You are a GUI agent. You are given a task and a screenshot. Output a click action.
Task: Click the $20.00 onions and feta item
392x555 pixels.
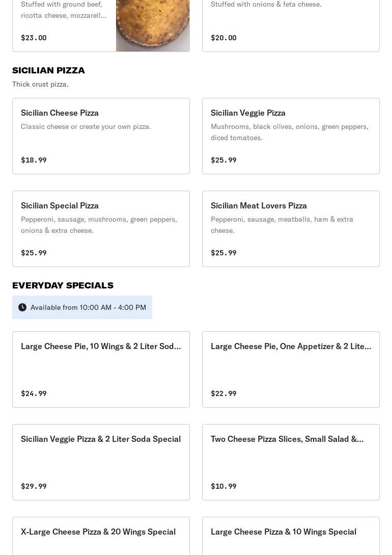click(291, 25)
